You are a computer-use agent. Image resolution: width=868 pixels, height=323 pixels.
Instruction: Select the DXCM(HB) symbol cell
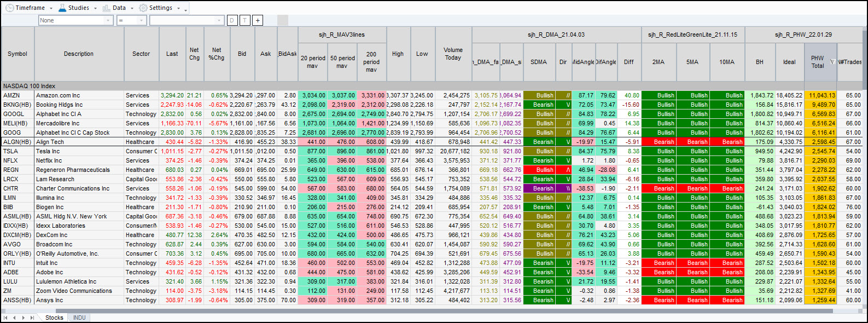tap(18, 235)
